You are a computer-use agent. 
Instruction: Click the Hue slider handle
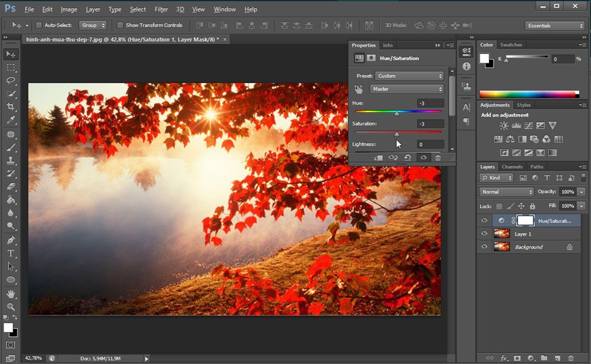[396, 114]
